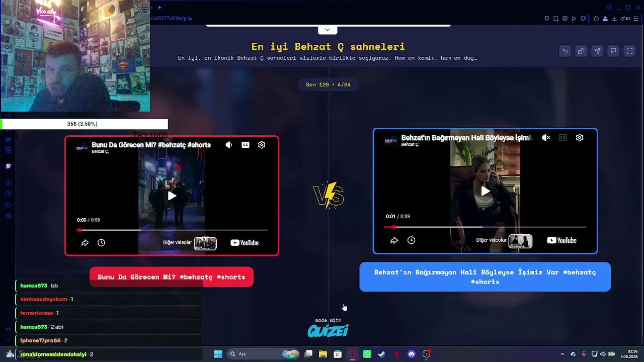Image resolution: width=644 pixels, height=362 pixels.
Task: Open the browser's send/flow arrow icon
Action: coord(574,19)
